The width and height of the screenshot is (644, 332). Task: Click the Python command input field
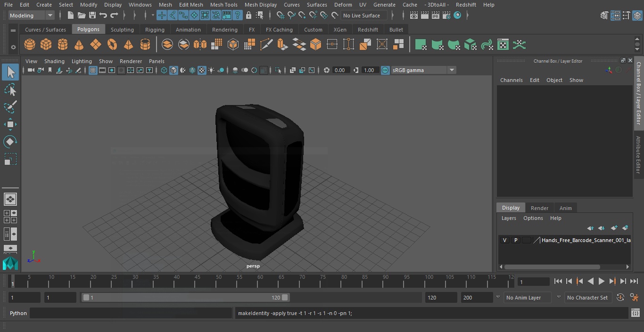131,313
